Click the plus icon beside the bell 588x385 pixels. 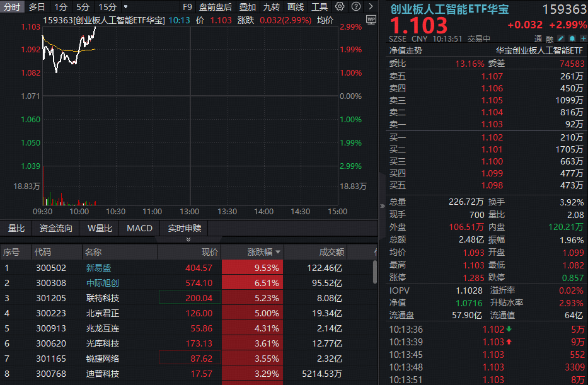583,38
